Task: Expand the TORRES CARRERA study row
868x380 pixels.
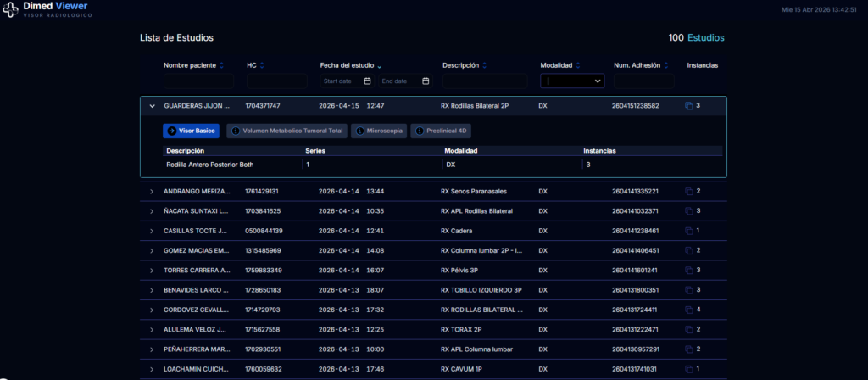Action: (x=152, y=271)
